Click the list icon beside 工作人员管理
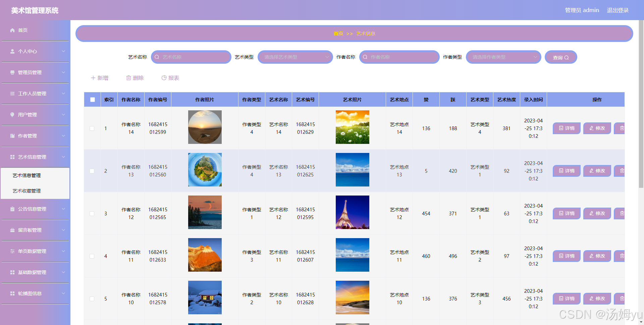The image size is (644, 325). pyautogui.click(x=12, y=94)
